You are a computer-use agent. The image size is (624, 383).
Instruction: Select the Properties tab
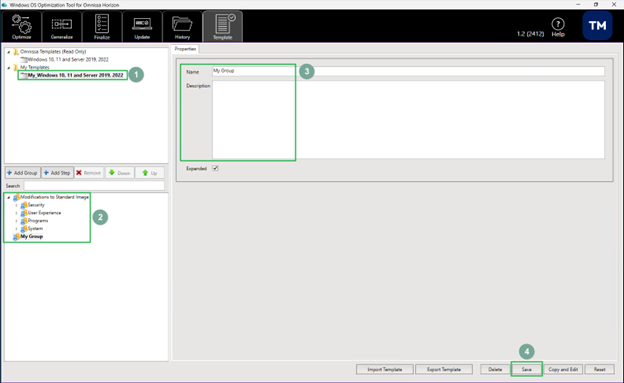[x=185, y=49]
